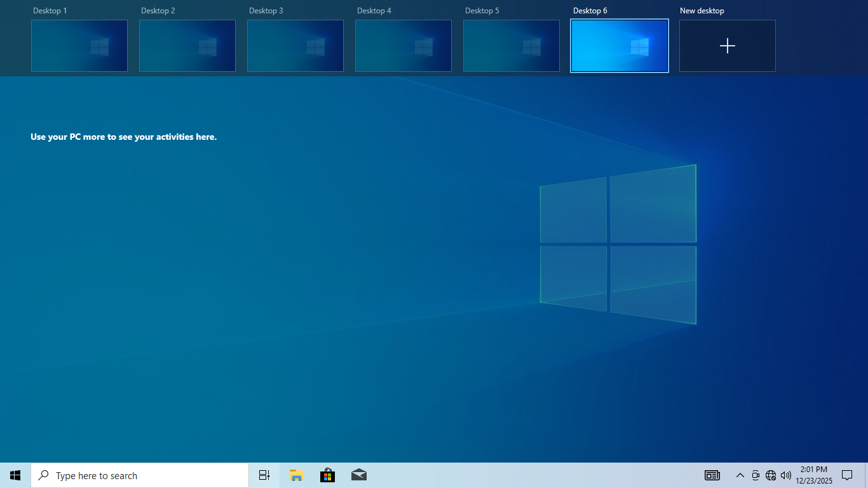Open the volume speaker control
This screenshot has height=488, width=868.
pos(786,475)
